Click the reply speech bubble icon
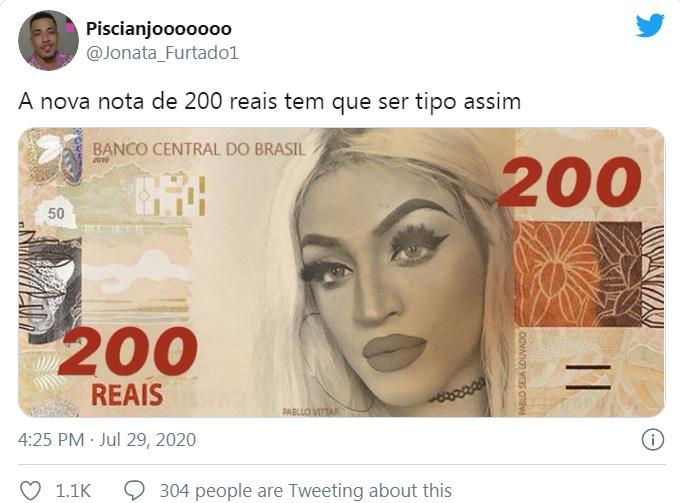Screen dimensions: 680x503 click(134, 491)
